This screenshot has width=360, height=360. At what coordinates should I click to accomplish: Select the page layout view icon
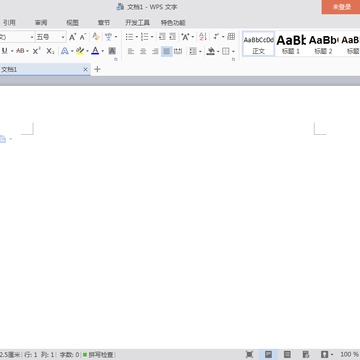tap(268, 354)
